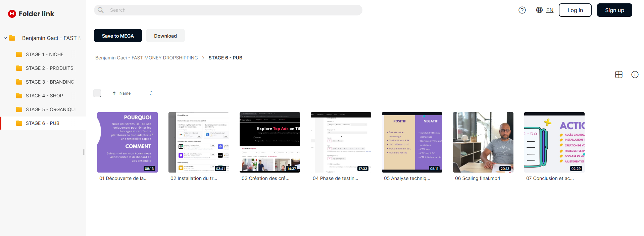Image resolution: width=644 pixels, height=236 pixels.
Task: Go to Benjamin Gaci breadcrumb link
Action: tap(147, 58)
